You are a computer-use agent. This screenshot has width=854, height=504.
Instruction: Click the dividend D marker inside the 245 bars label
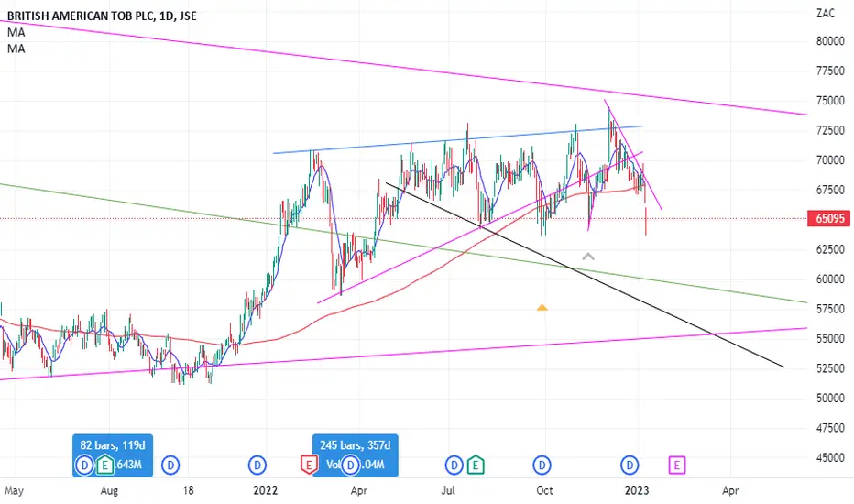(x=351, y=466)
